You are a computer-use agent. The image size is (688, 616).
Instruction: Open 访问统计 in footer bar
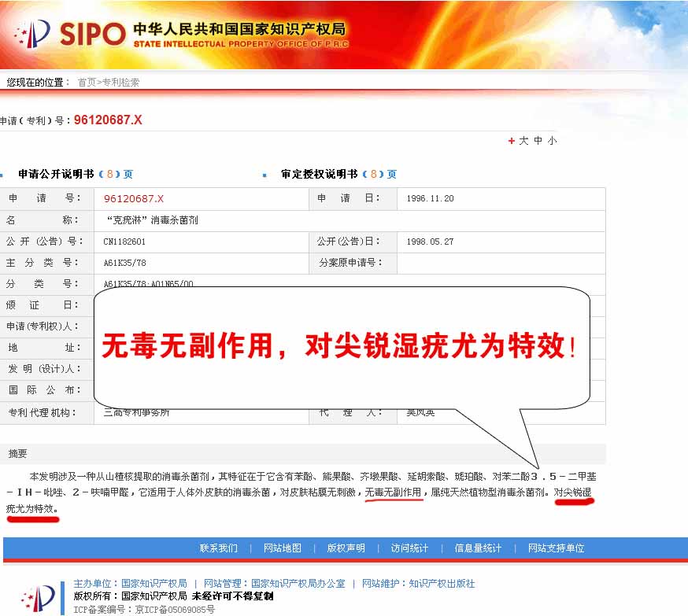tap(409, 548)
